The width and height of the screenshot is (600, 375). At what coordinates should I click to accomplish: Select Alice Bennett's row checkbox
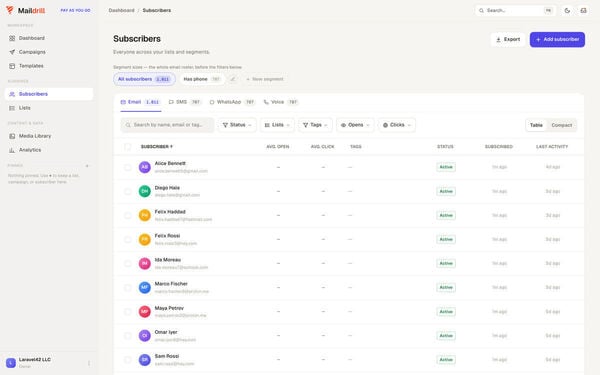127,168
